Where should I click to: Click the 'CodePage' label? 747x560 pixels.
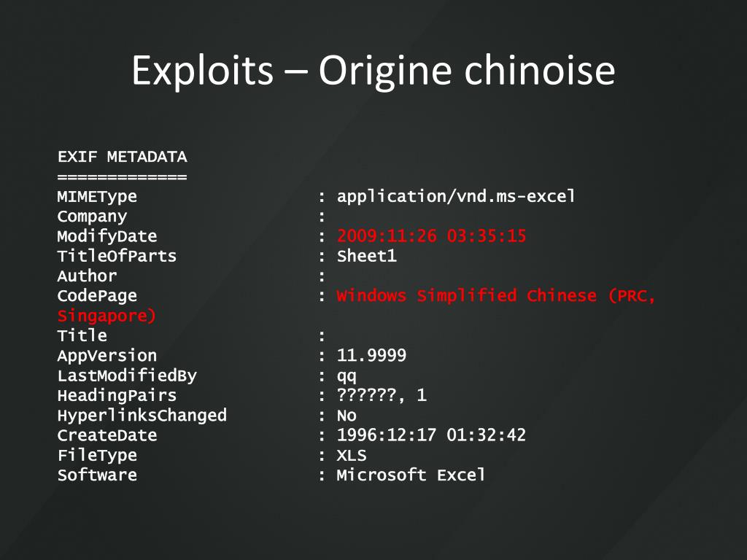coord(97,296)
